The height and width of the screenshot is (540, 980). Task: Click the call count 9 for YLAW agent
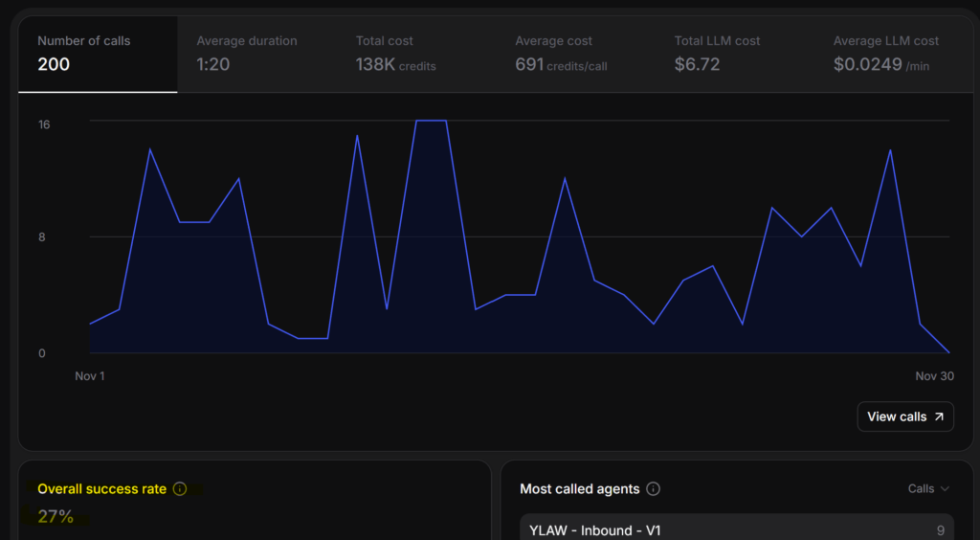click(x=943, y=530)
